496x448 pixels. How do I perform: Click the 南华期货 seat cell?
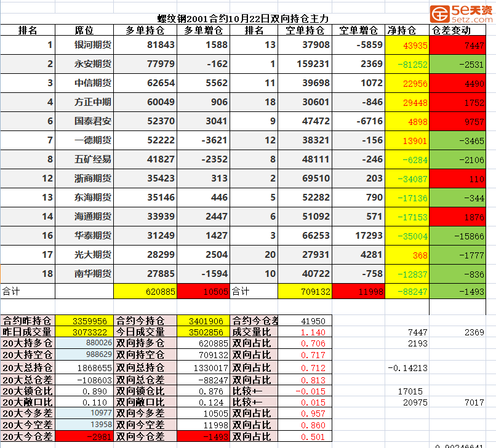84,274
